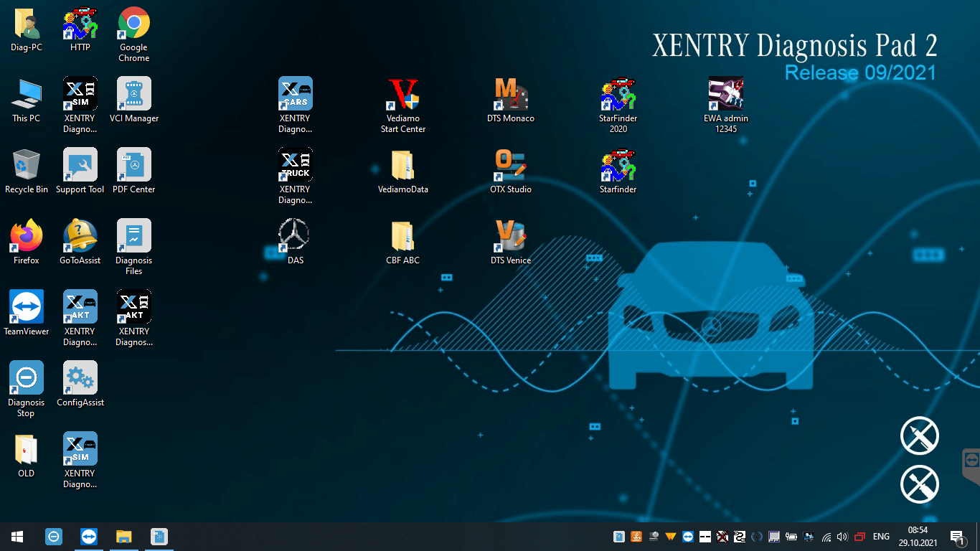Launch DTS Venice
980x551 pixels.
[x=511, y=242]
